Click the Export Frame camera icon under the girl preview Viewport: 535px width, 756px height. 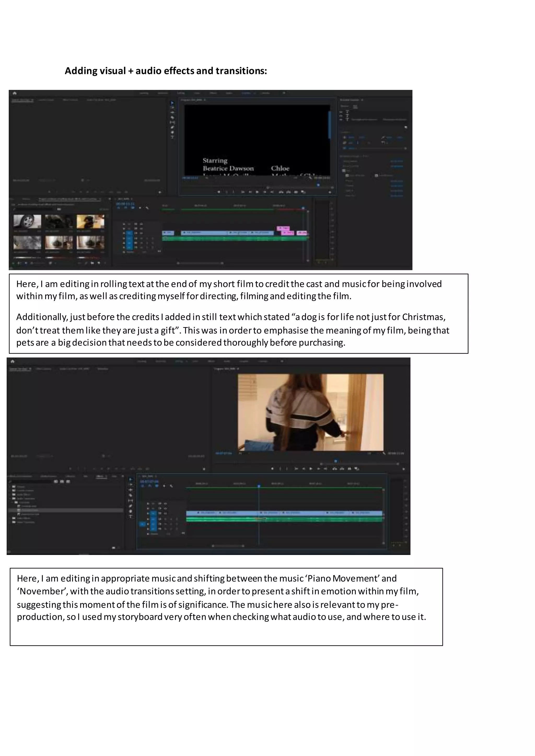350,469
